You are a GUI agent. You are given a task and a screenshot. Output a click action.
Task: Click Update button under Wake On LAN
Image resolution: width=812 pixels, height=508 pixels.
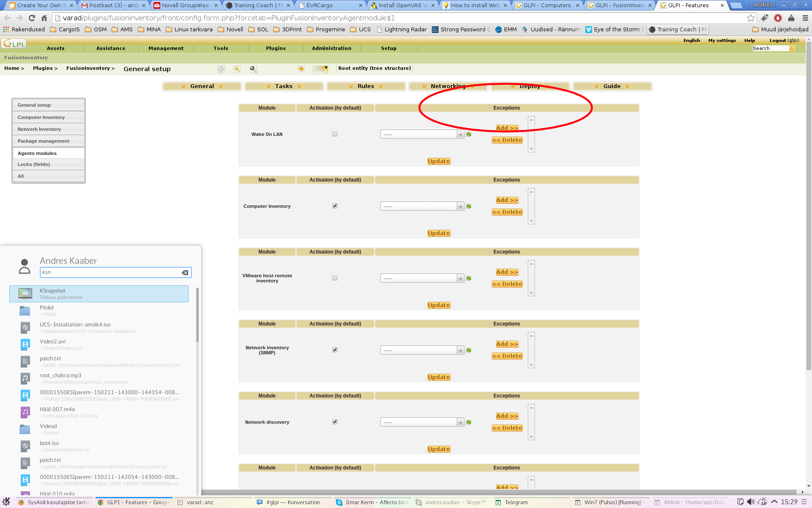pyautogui.click(x=439, y=161)
